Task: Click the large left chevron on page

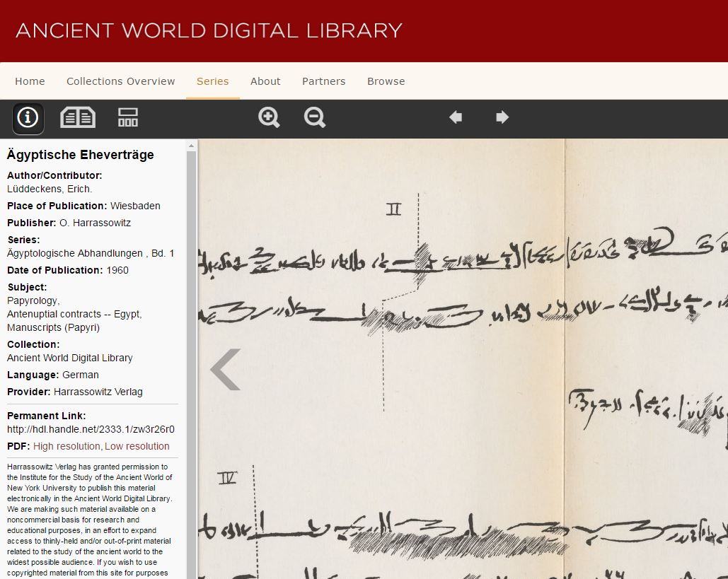Action: (x=225, y=369)
